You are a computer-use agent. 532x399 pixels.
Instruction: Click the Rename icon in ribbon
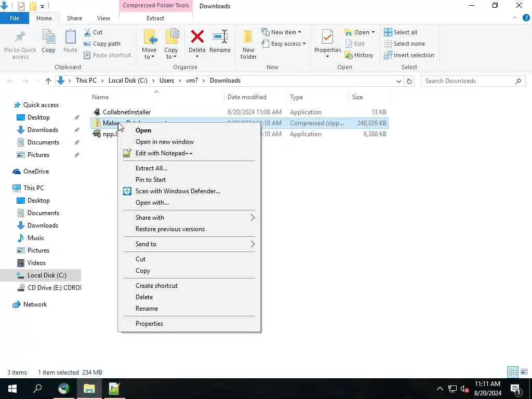pyautogui.click(x=220, y=37)
